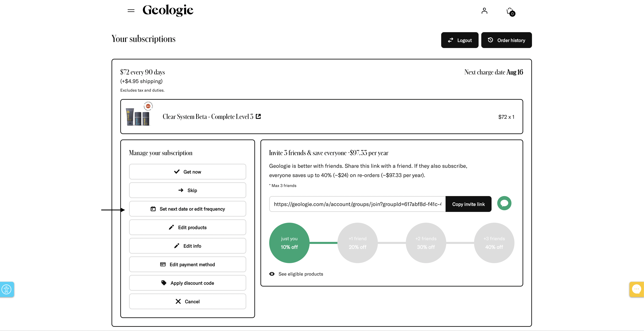
Task: Click 'Manage your subscription' heading
Action: coord(161,153)
